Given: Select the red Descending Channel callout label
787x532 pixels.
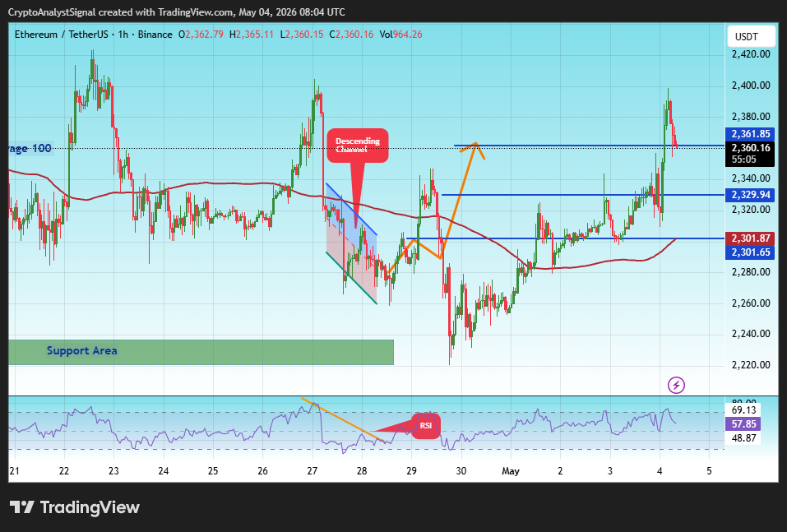Looking at the screenshot, I should (358, 146).
